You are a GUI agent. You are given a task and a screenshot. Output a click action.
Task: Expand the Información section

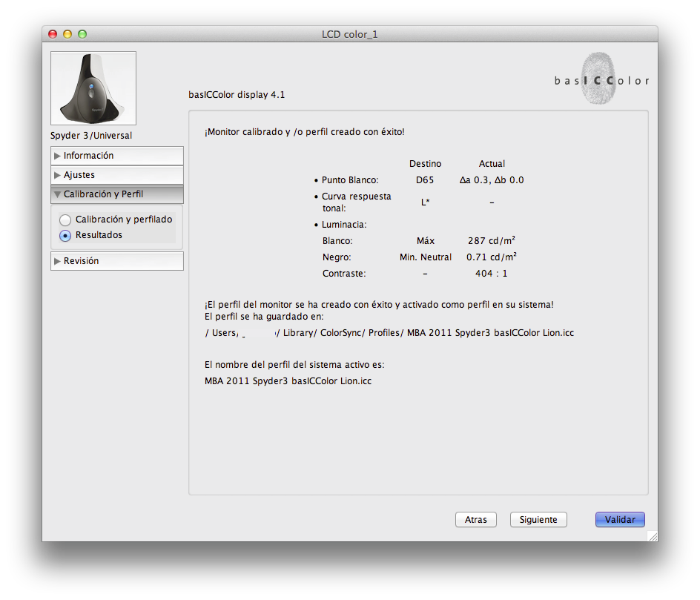pos(117,156)
